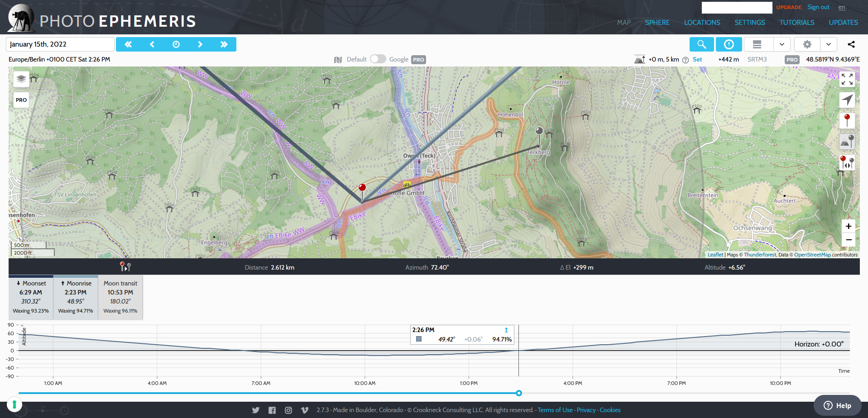Click elevation above horizon icon
The image size is (868, 418).
point(640,59)
